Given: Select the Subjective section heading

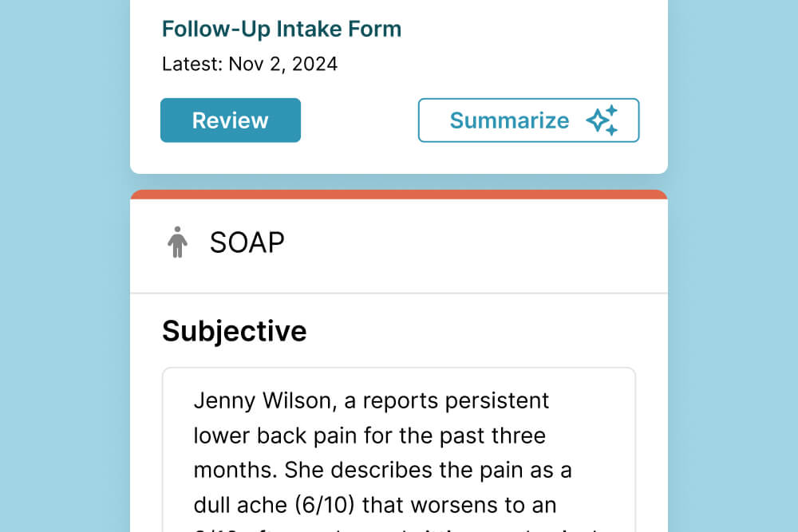Looking at the screenshot, I should pos(235,330).
